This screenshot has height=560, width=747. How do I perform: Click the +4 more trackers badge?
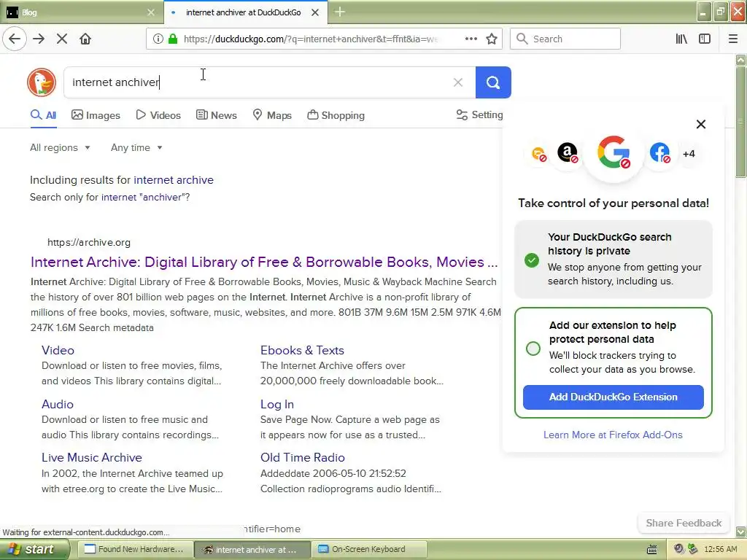[689, 154]
